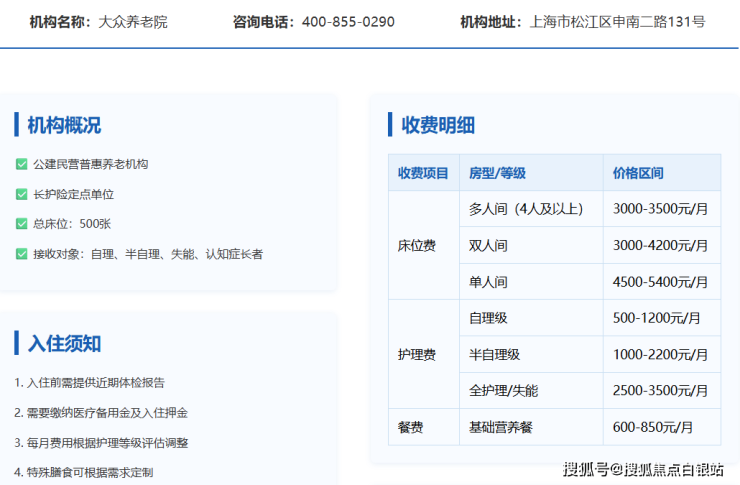Click the 咨询电话 label
The width and height of the screenshot is (740, 485).
pos(263,22)
